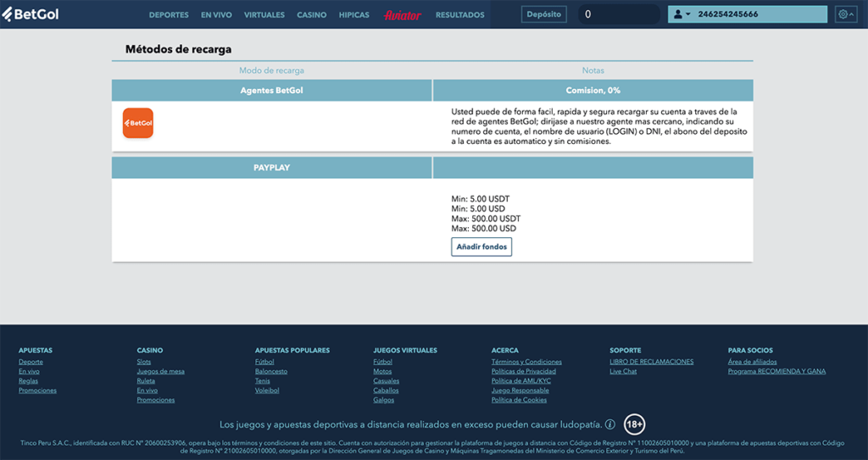The height and width of the screenshot is (460, 868).
Task: Click the Notas column label
Action: pos(593,70)
